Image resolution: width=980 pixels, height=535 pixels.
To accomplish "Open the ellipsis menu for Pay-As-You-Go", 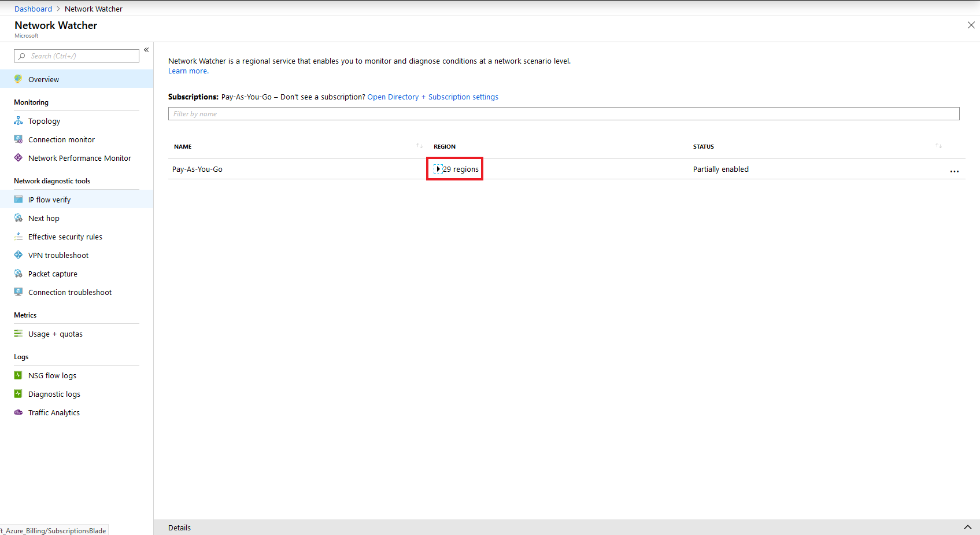I will (955, 171).
